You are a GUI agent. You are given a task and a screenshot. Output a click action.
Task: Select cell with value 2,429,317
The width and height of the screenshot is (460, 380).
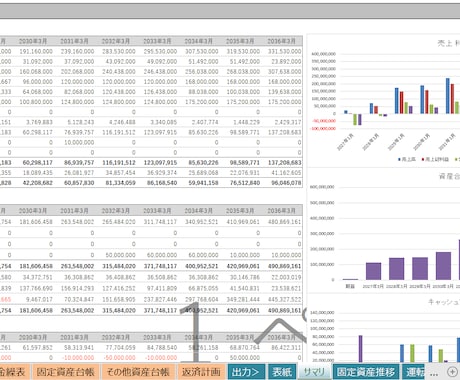(x=288, y=122)
